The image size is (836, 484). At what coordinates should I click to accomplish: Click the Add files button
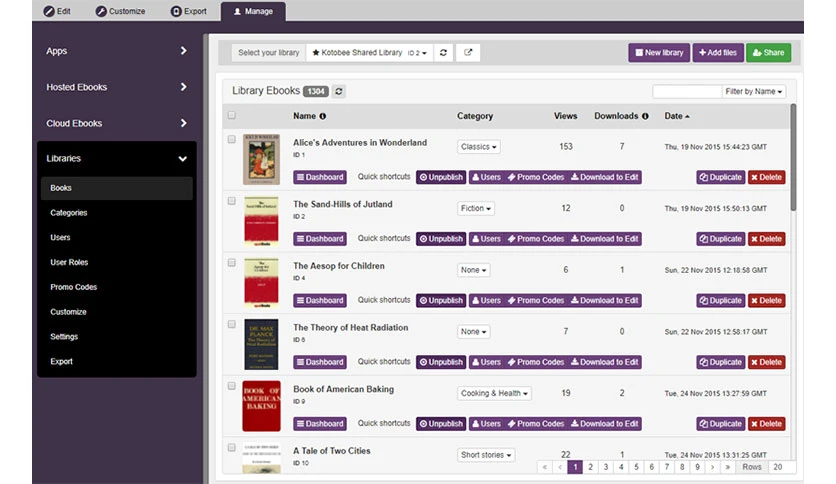(718, 53)
